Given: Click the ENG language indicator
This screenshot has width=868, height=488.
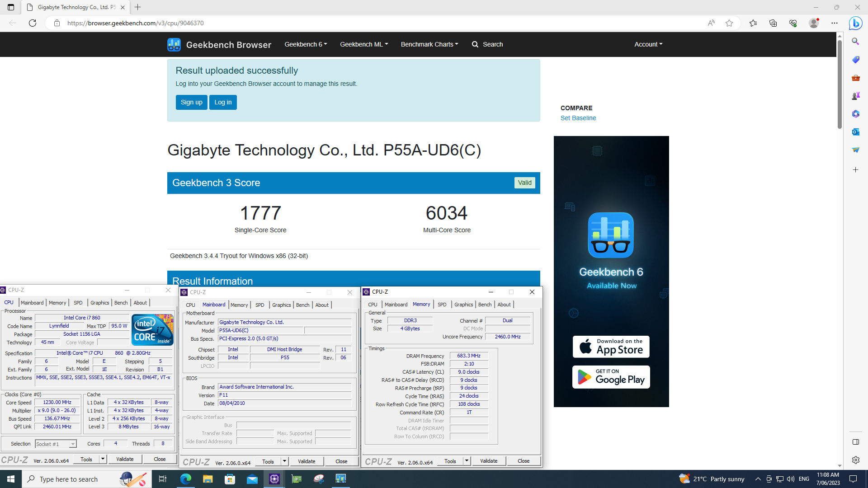Looking at the screenshot, I should point(804,479).
